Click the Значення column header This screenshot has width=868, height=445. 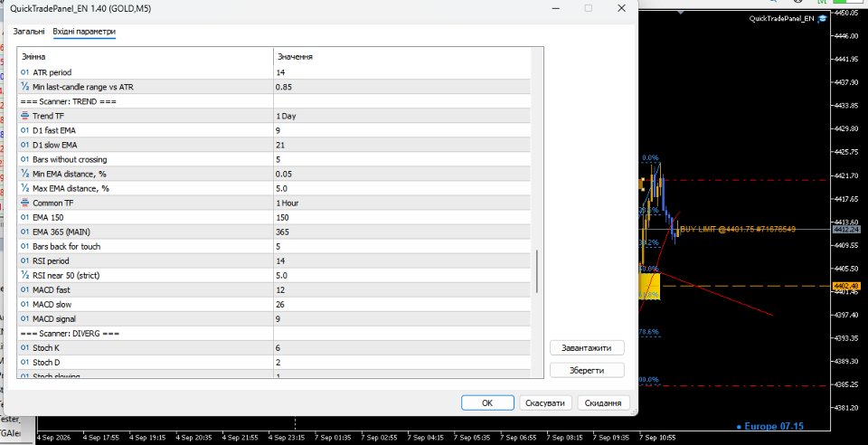(x=401, y=56)
